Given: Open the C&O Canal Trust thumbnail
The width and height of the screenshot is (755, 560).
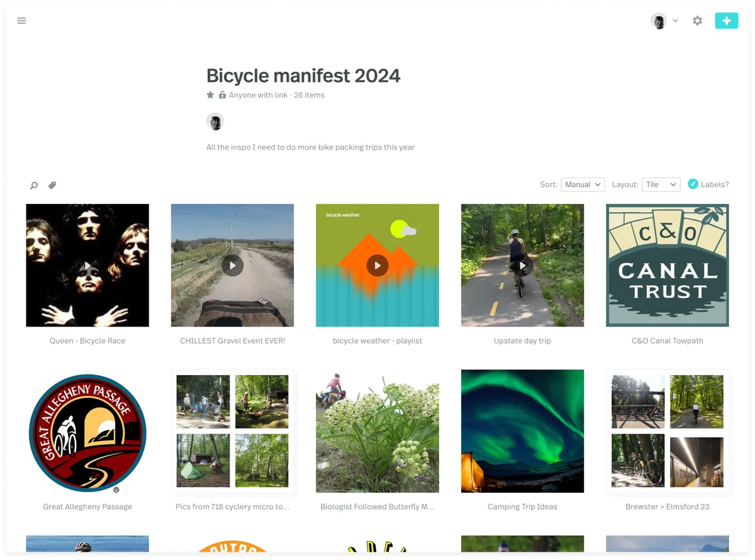Looking at the screenshot, I should coord(668,266).
